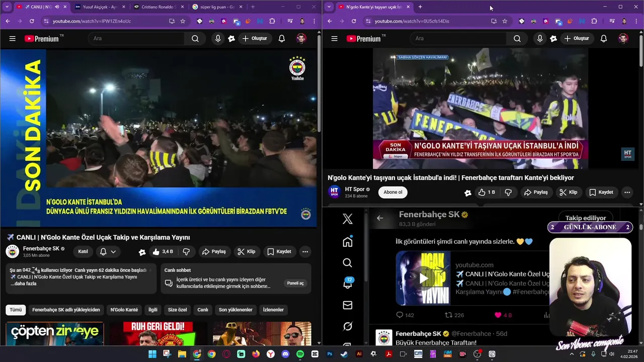Bookmark the page with star in right browser
Screen dimensions: 644x362
[505, 21]
